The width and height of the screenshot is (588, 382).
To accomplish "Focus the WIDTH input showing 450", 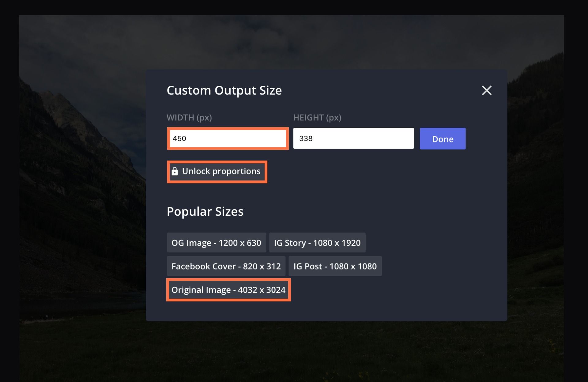I will (x=228, y=138).
